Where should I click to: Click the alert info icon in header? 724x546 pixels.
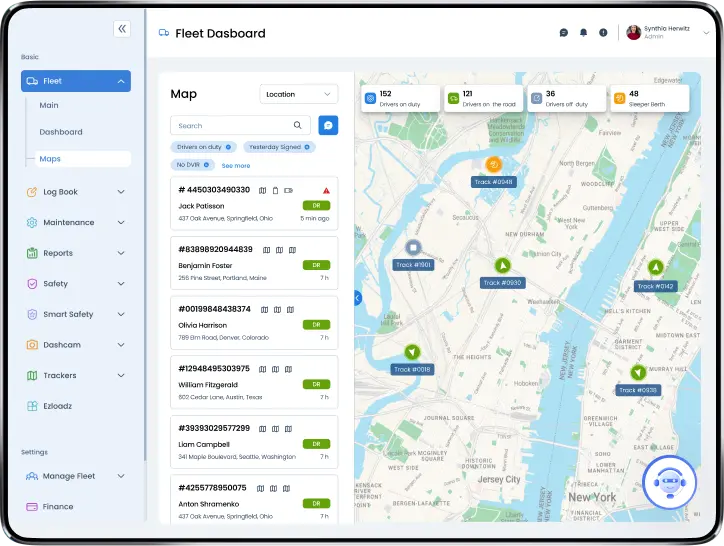pyautogui.click(x=603, y=33)
